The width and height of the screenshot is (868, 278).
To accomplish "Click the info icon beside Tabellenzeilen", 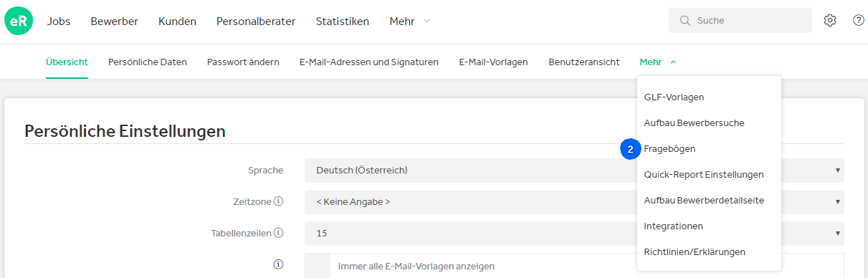I will click(x=279, y=233).
